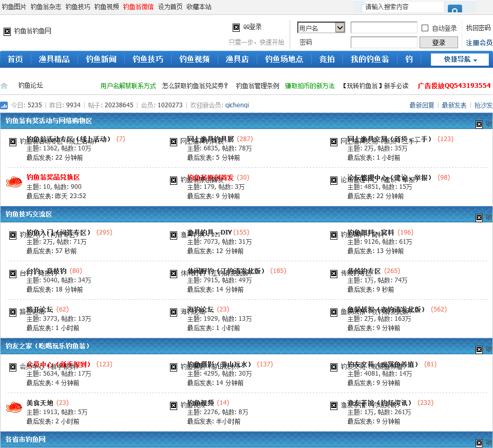Open the 钓鱼翁奖品兑换区 forum title
The width and height of the screenshot is (493, 448).
[53, 177]
